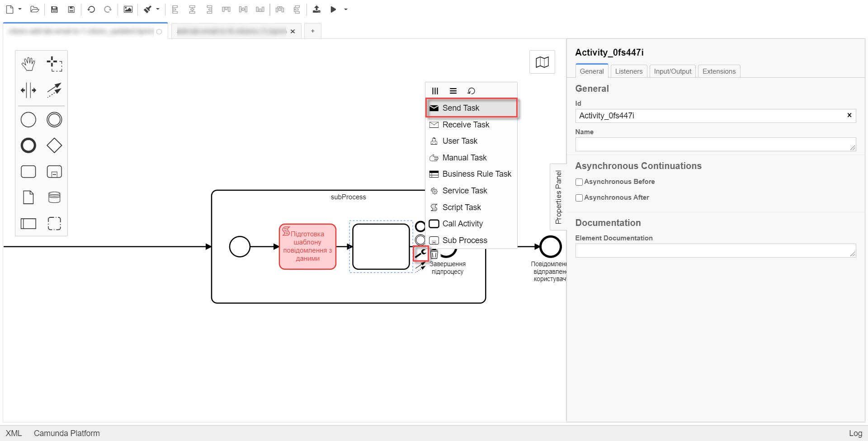Choose Send Task from the menu

pos(471,108)
